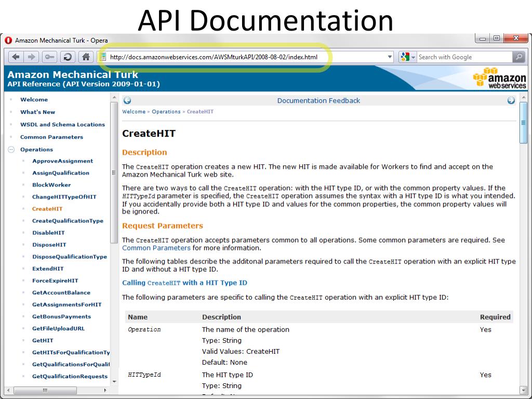Viewport: 532px width, 399px height.
Task: Reload the page with the refresh button
Action: pos(68,57)
